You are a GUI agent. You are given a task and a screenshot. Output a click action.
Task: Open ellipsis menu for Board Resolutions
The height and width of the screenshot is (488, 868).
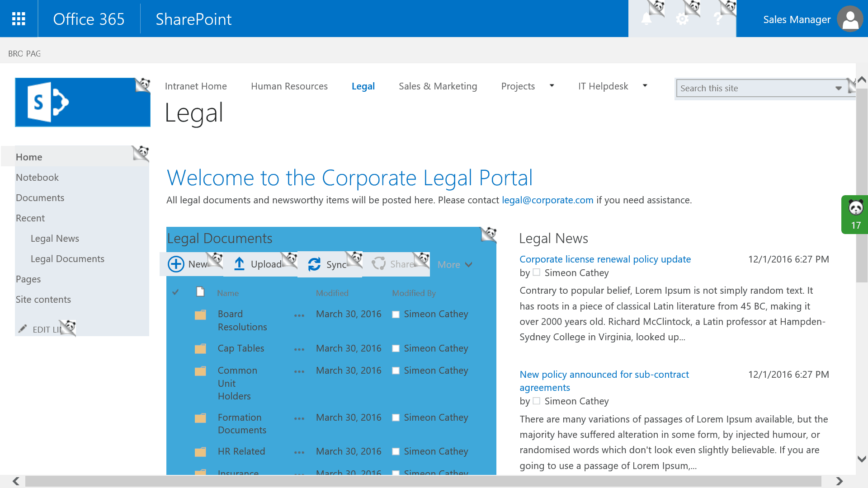299,315
